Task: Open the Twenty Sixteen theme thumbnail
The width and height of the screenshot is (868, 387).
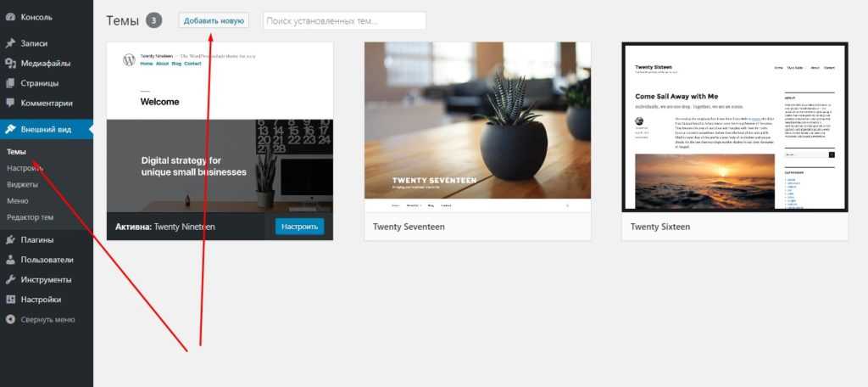Action: pyautogui.click(x=735, y=127)
